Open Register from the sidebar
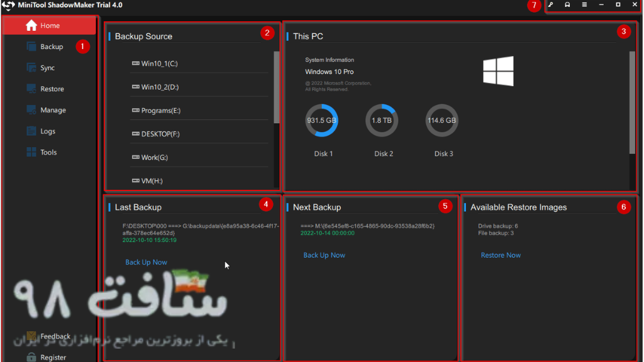Image resolution: width=644 pixels, height=362 pixels. [x=53, y=358]
